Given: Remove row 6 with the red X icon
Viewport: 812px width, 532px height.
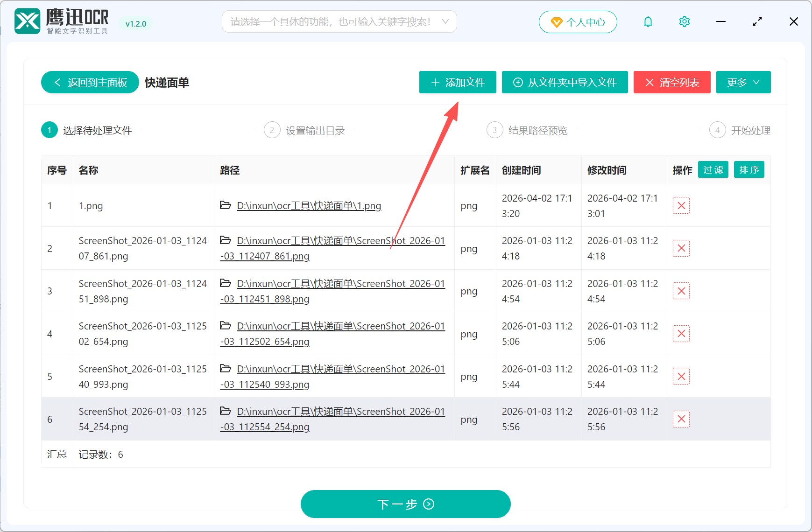Looking at the screenshot, I should tap(681, 419).
